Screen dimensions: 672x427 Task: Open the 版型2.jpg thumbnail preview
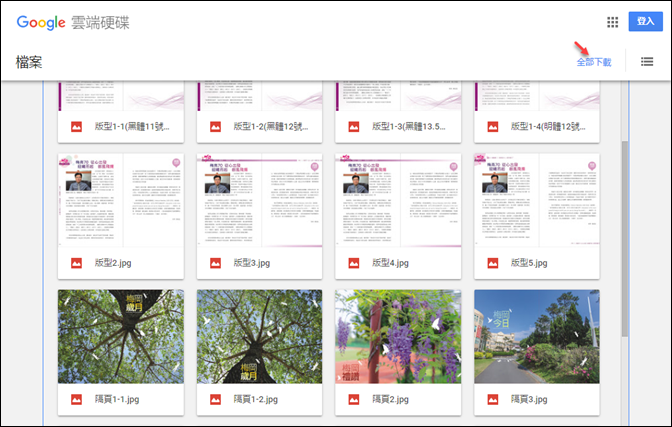pyautogui.click(x=121, y=200)
